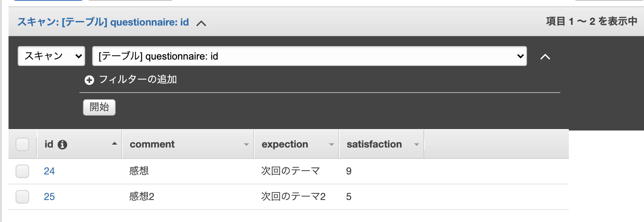Check the select-all checkbox in the table header

tap(22, 144)
